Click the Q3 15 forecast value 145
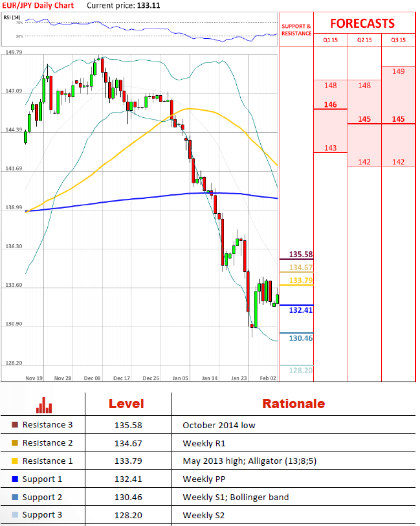 click(x=398, y=119)
